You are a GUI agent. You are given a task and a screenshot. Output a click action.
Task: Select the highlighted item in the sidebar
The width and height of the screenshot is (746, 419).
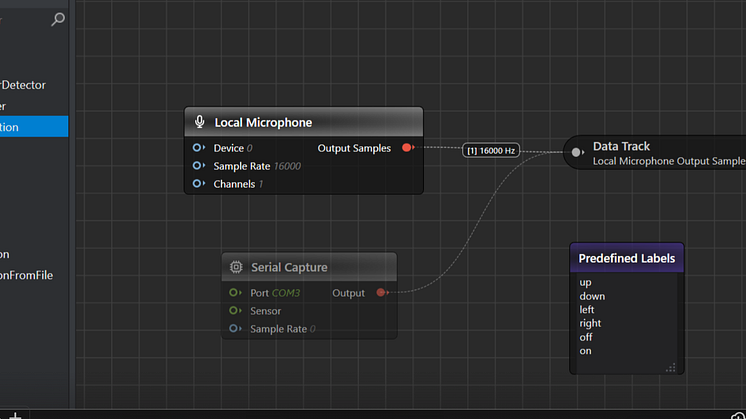(34, 127)
